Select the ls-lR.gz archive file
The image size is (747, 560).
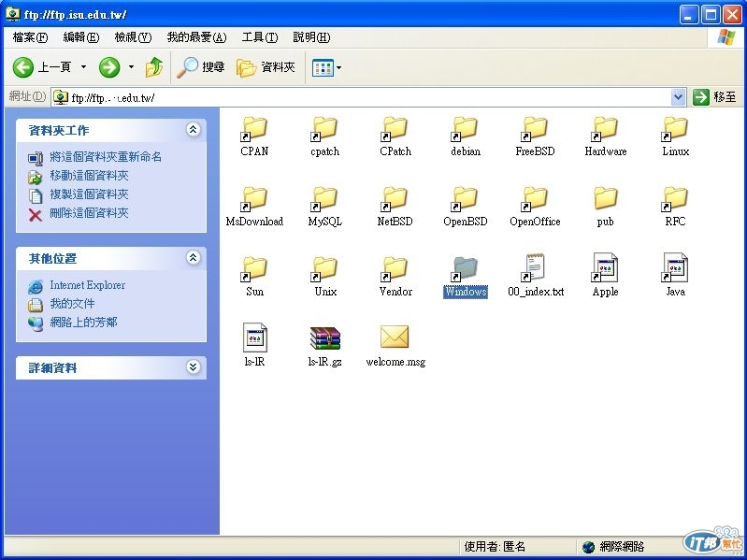coord(325,347)
